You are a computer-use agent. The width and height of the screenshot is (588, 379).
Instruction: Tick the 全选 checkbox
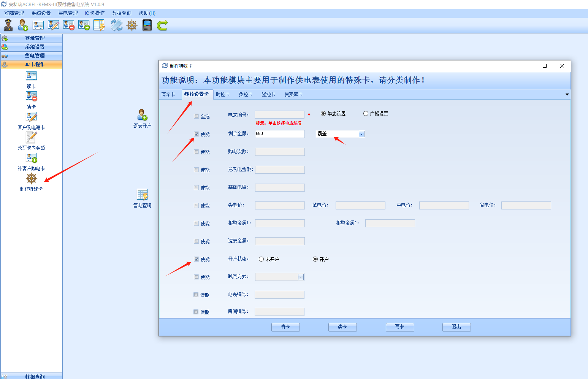pos(196,116)
